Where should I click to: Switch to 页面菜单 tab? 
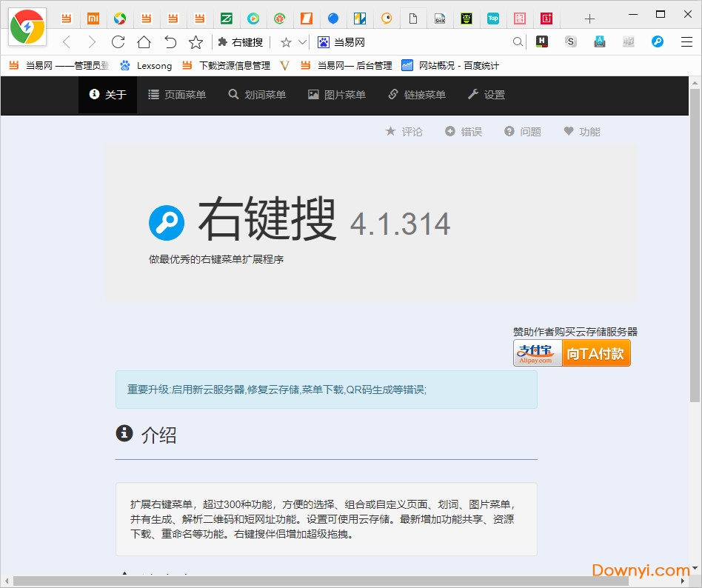(x=177, y=95)
